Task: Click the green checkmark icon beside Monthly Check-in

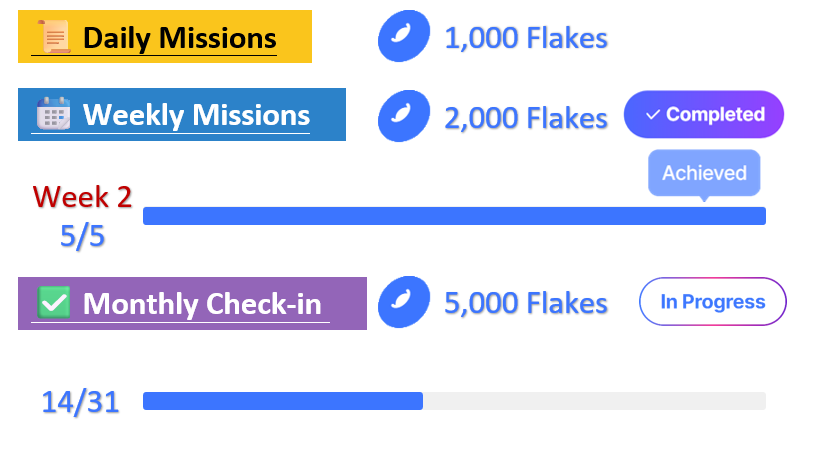Action: pos(53,302)
